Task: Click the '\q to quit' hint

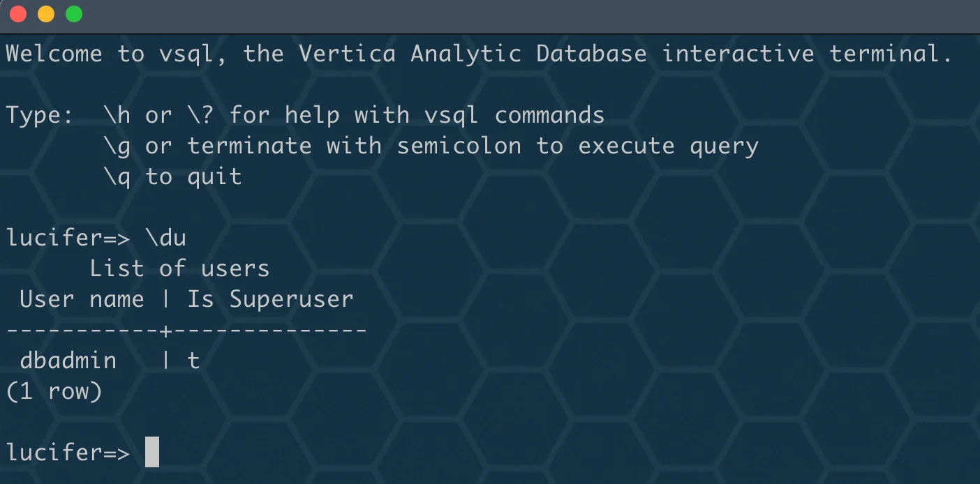Action: pyautogui.click(x=172, y=176)
